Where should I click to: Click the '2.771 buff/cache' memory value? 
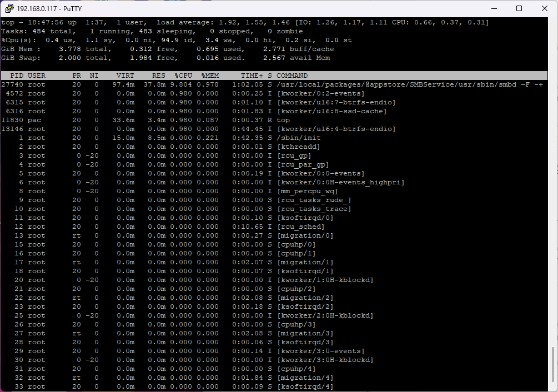point(299,49)
